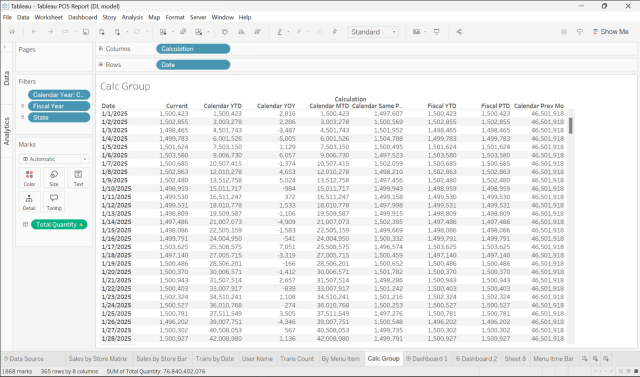Screen dimensions: 640x377
Task: Open the Server menu
Action: tap(198, 17)
